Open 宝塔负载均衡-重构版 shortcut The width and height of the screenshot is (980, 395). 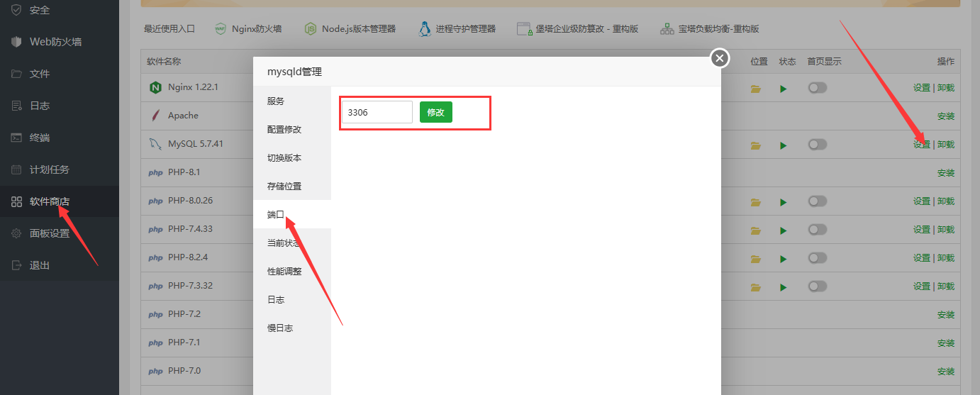[710, 29]
